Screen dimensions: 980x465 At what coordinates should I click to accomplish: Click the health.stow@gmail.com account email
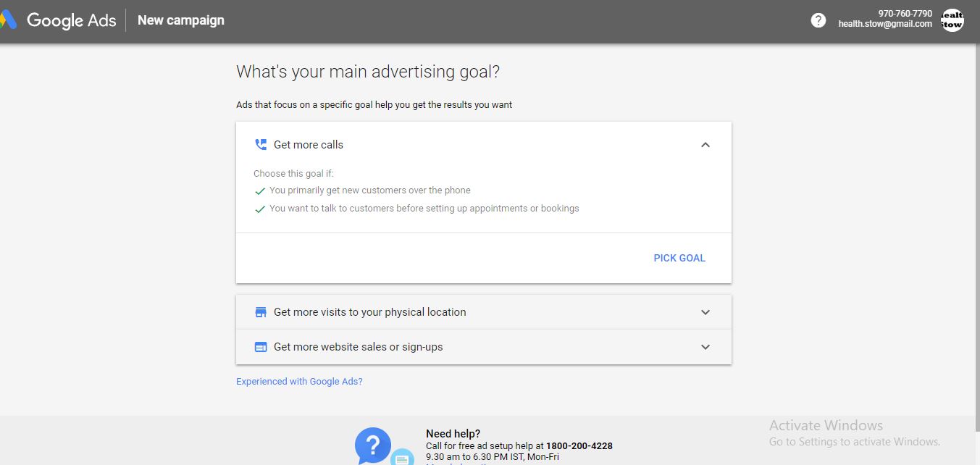[x=885, y=24]
